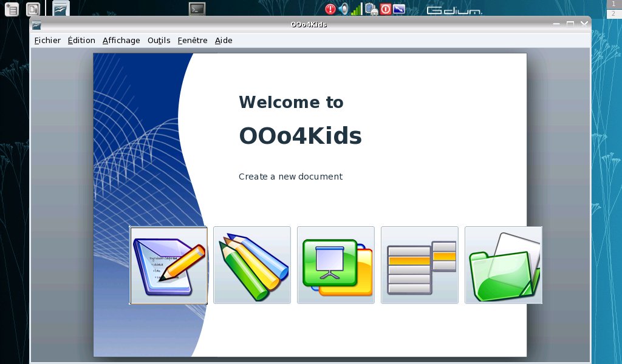Open the Outils menu

click(x=159, y=41)
